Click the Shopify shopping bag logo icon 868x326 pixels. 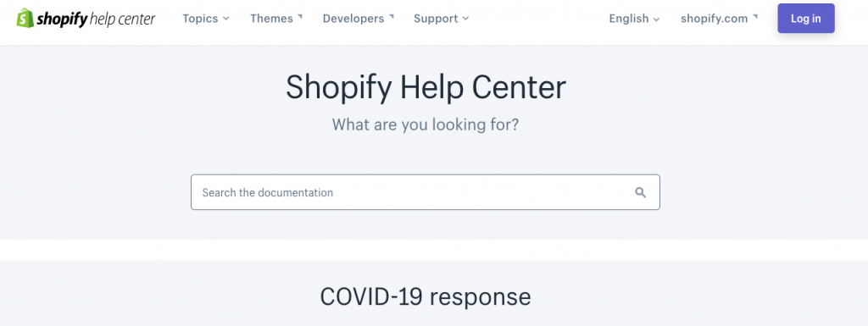tap(25, 19)
